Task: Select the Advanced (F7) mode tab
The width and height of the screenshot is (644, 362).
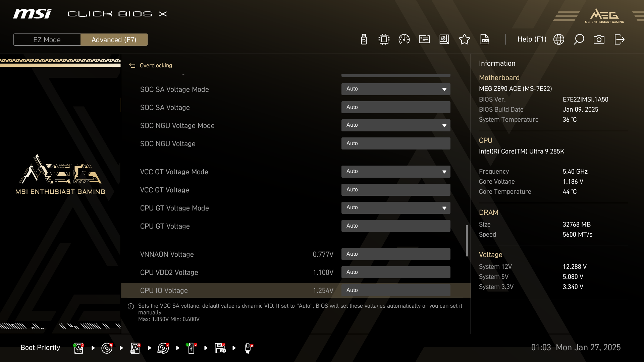Action: (x=114, y=40)
